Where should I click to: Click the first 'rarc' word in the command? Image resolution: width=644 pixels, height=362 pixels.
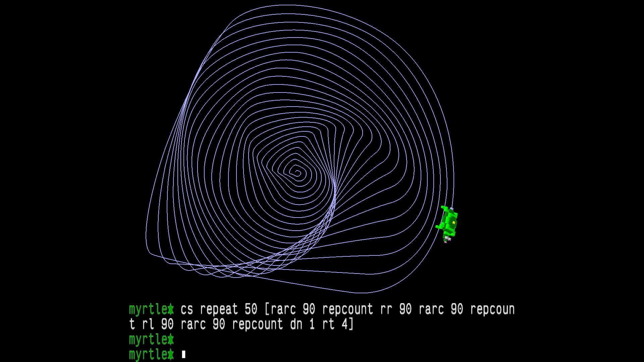pyautogui.click(x=283, y=309)
